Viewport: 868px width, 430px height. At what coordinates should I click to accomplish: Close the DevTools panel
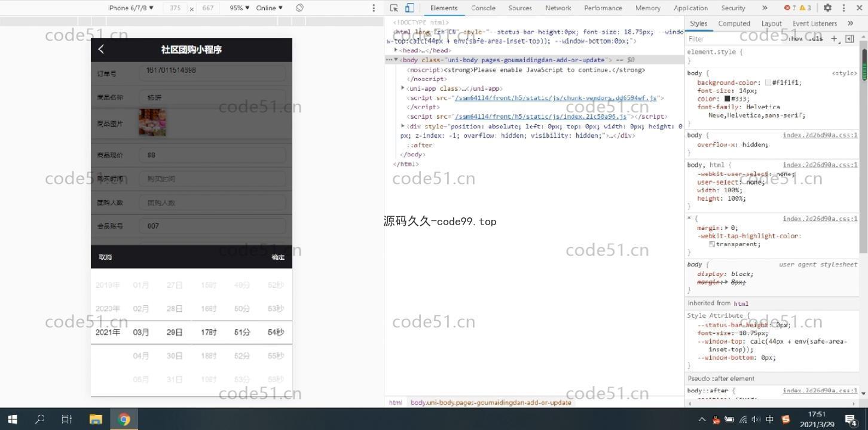click(x=858, y=8)
